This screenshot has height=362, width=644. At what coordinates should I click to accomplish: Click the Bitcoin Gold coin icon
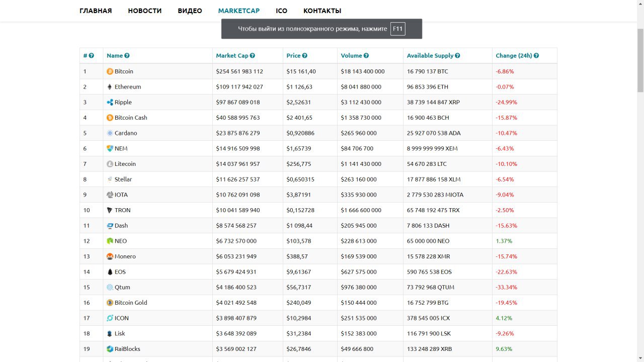110,303
